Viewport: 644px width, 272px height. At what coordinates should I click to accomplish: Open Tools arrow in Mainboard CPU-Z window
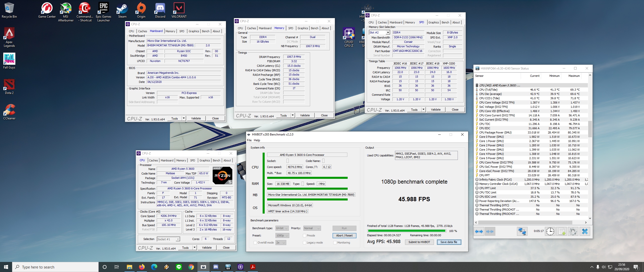click(184, 118)
